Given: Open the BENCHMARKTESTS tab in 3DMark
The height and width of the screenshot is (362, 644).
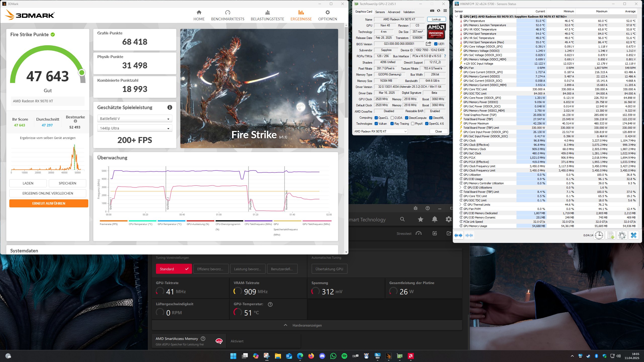Looking at the screenshot, I should (x=227, y=15).
